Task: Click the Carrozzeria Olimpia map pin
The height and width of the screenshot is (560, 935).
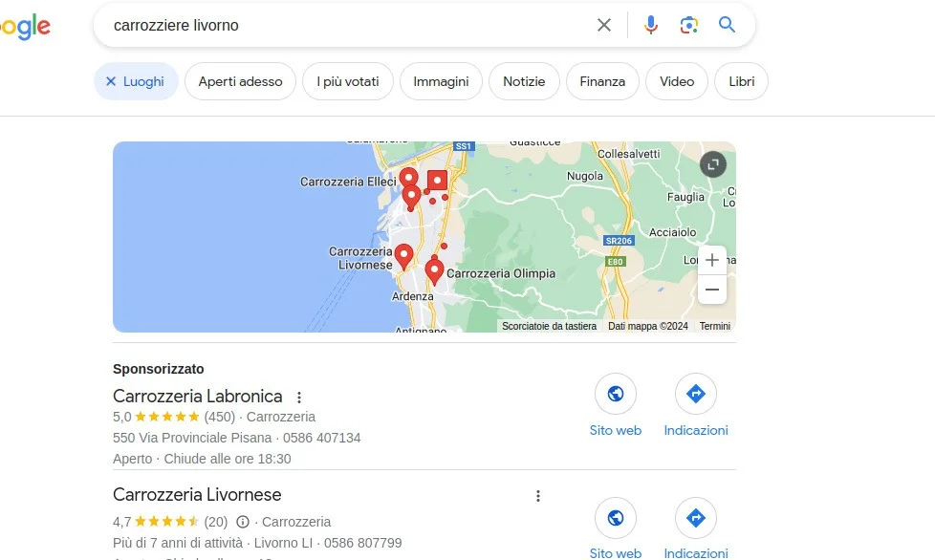Action: [434, 271]
